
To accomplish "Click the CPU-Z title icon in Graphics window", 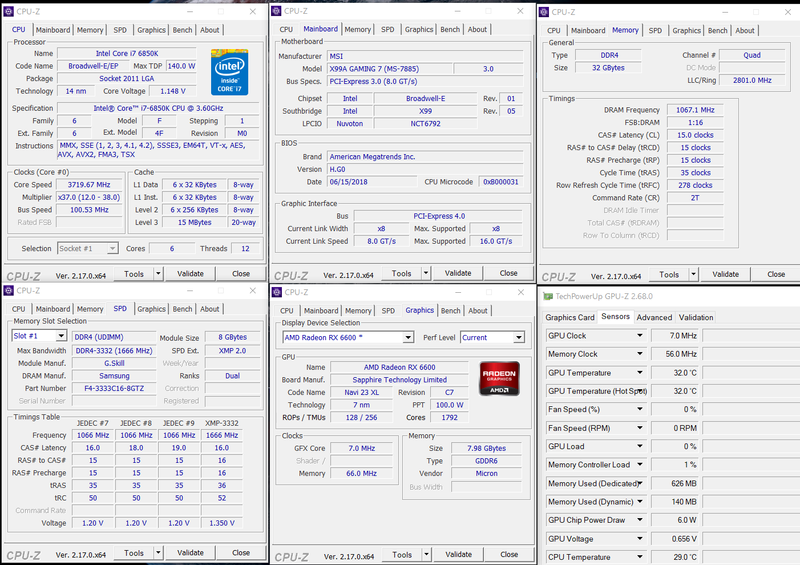I will click(x=277, y=292).
